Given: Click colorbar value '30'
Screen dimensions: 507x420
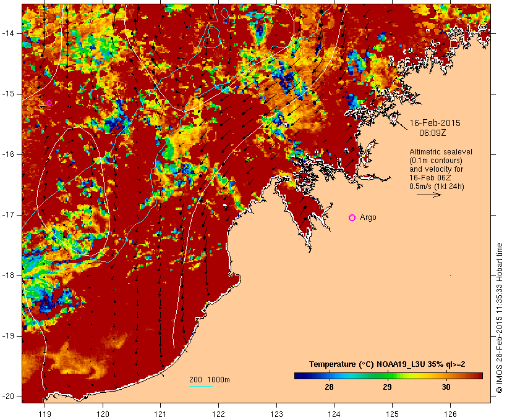Looking at the screenshot, I should click(x=446, y=387).
